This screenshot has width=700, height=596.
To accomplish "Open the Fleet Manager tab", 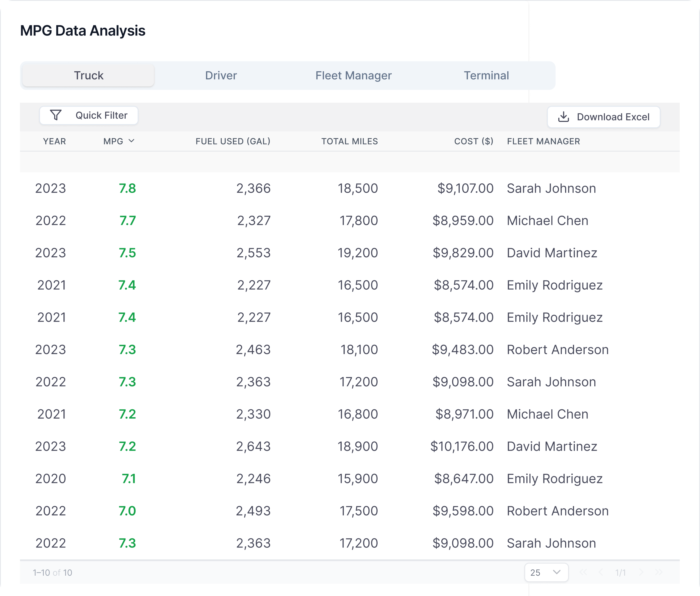I will [353, 75].
